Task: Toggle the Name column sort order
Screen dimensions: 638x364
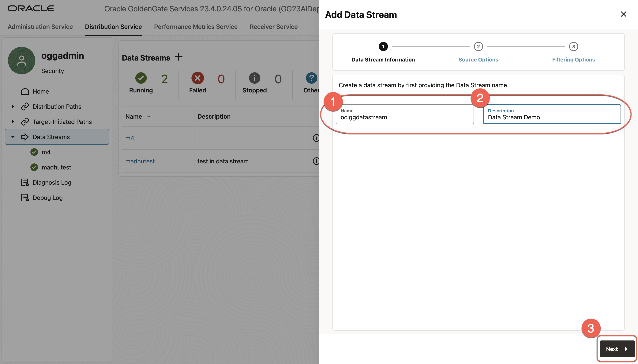Action: pos(149,116)
